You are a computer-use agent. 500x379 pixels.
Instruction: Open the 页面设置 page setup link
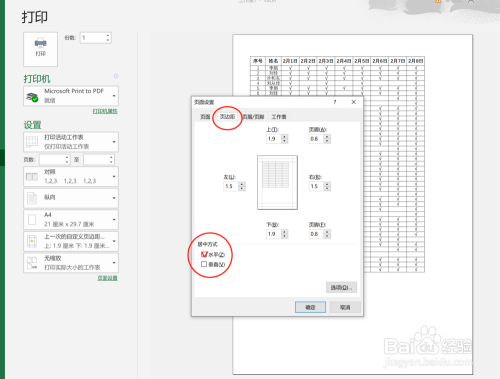click(x=107, y=278)
